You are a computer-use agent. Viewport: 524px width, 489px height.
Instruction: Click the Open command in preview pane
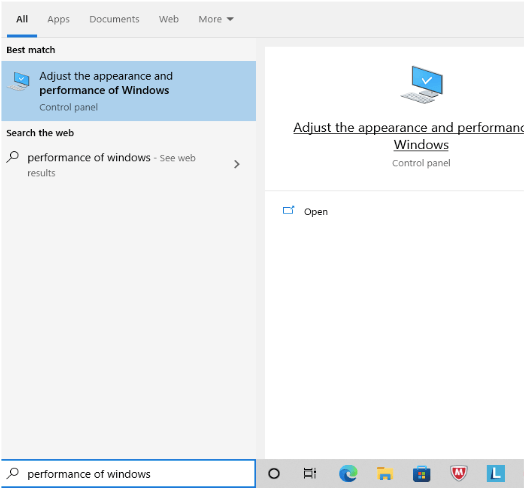[316, 212]
